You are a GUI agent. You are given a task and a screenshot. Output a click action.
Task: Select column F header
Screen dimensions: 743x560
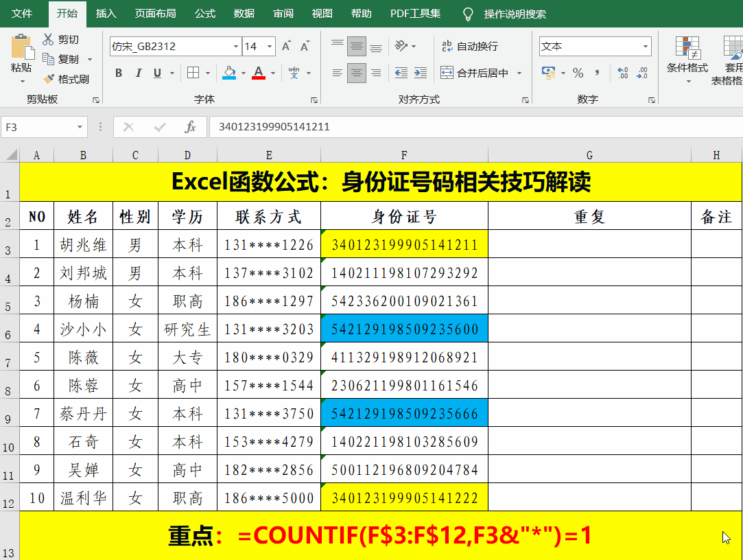click(404, 155)
